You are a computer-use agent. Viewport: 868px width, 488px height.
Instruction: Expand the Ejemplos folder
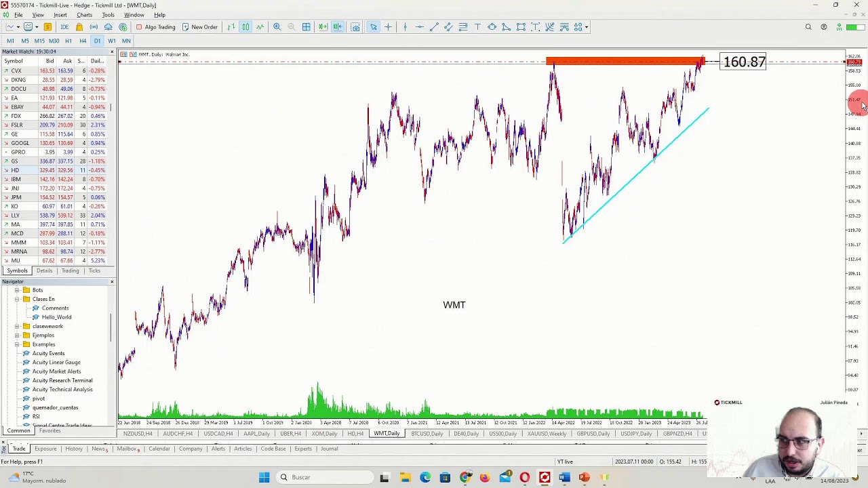pyautogui.click(x=17, y=335)
